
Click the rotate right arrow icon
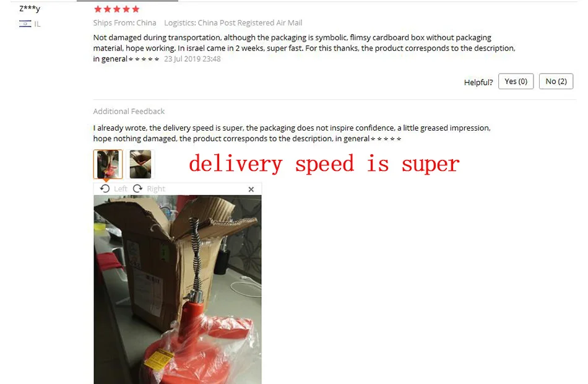click(137, 188)
